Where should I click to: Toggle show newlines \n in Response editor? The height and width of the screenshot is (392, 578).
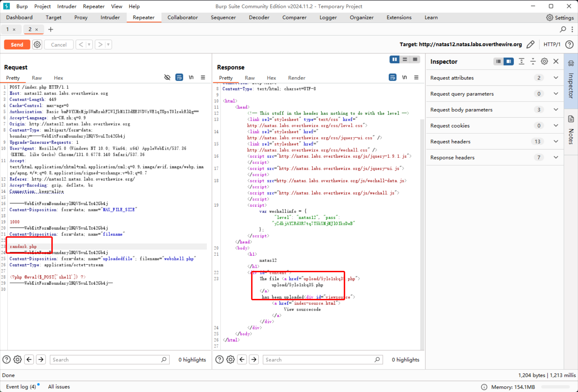pos(404,78)
